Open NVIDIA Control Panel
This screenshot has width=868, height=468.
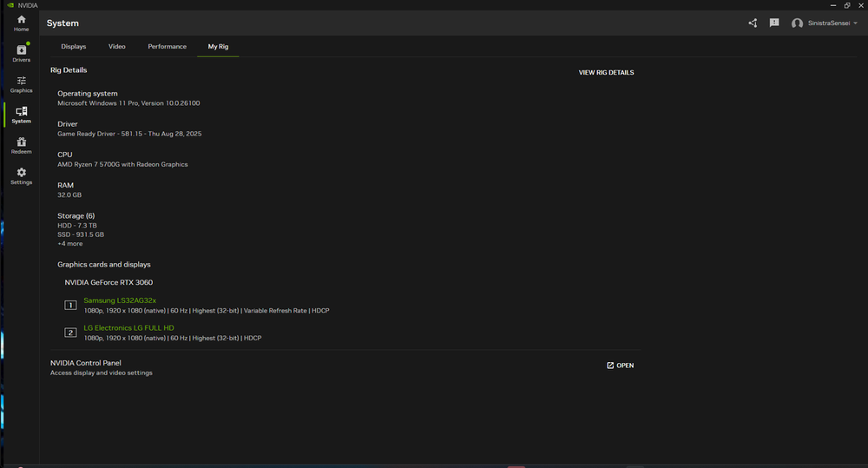(620, 366)
